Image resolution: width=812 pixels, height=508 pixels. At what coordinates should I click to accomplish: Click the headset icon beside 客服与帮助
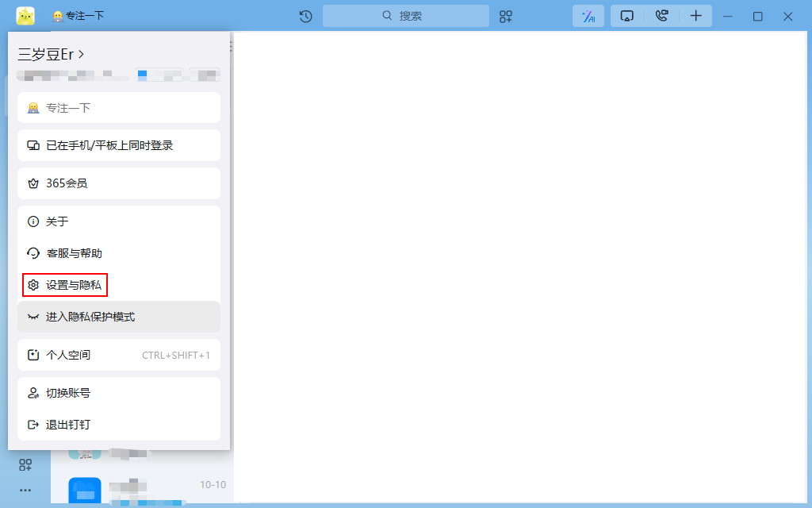[x=33, y=253]
